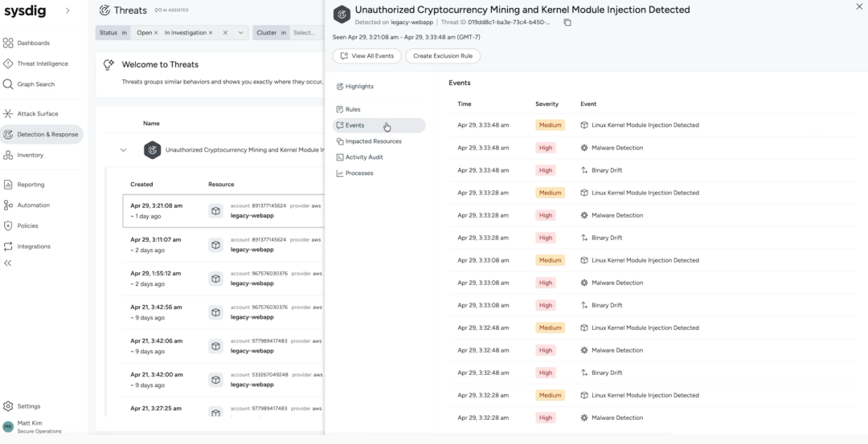This screenshot has width=868, height=444.
Task: Select the Apr 29, 3:11:07 am threat row
Action: pyautogui.click(x=223, y=244)
